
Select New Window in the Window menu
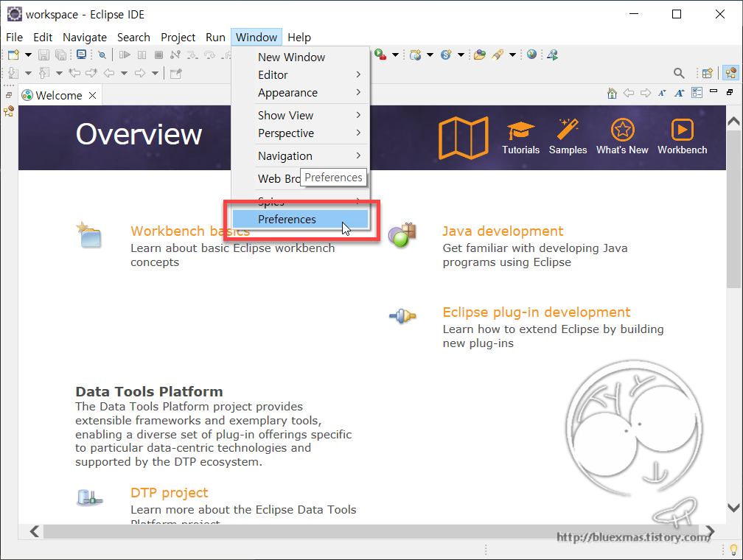click(301, 57)
